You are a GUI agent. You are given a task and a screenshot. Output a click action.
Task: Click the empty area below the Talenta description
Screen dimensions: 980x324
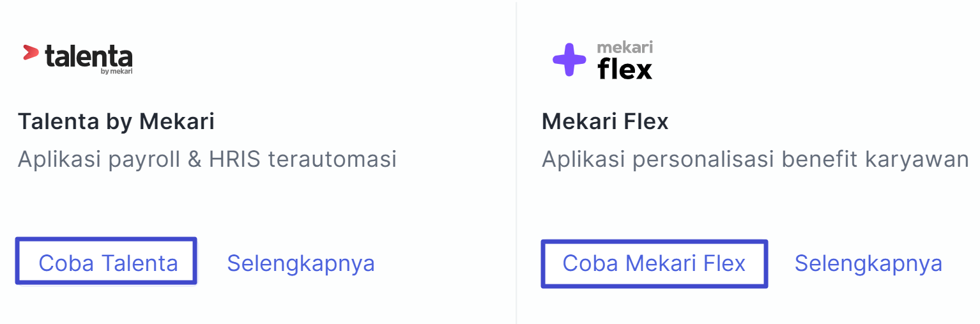tap(208, 204)
